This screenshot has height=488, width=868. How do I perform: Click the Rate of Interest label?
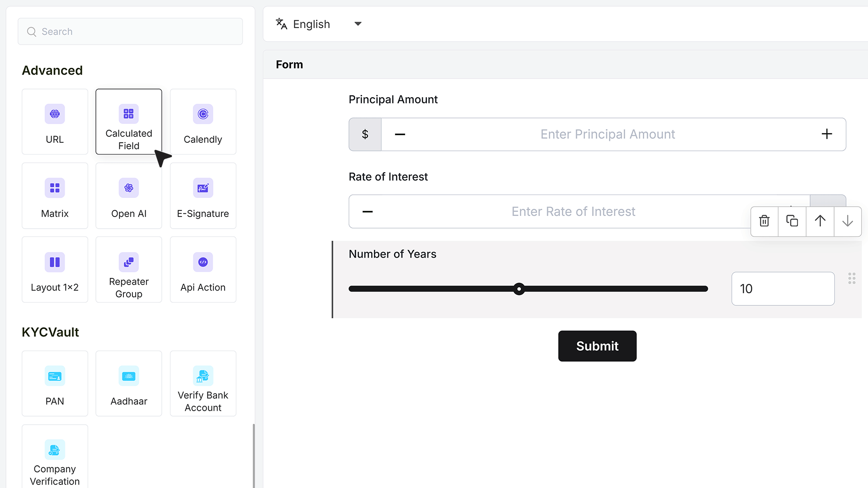tap(388, 177)
